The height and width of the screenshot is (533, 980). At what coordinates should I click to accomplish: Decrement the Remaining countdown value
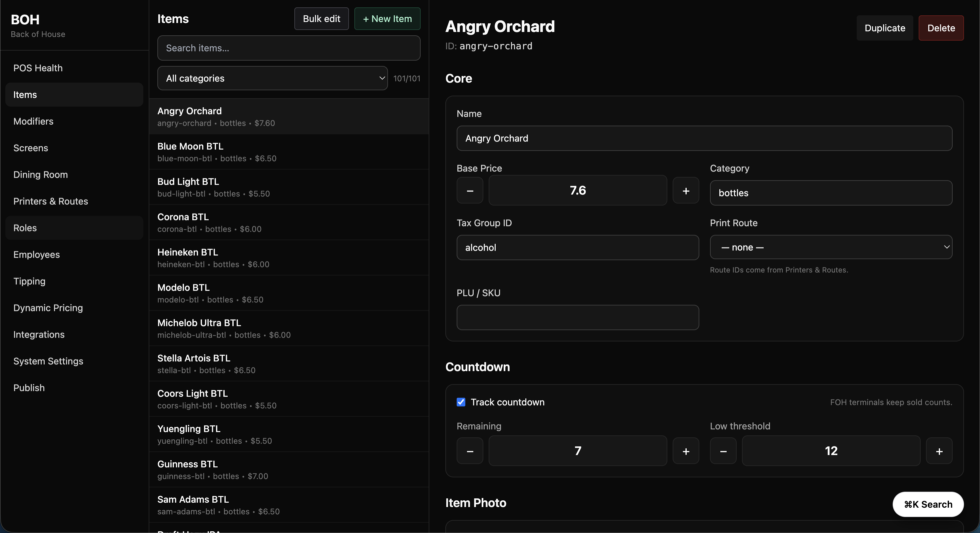point(470,451)
